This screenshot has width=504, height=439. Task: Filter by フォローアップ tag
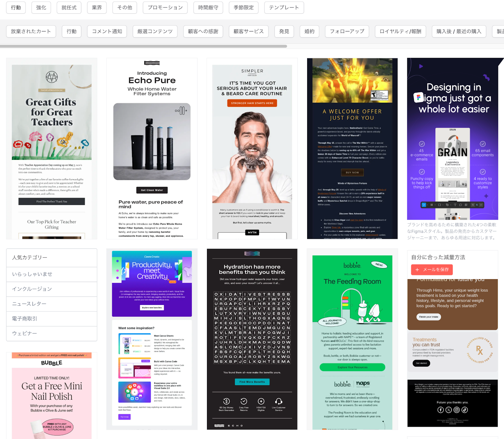click(347, 31)
